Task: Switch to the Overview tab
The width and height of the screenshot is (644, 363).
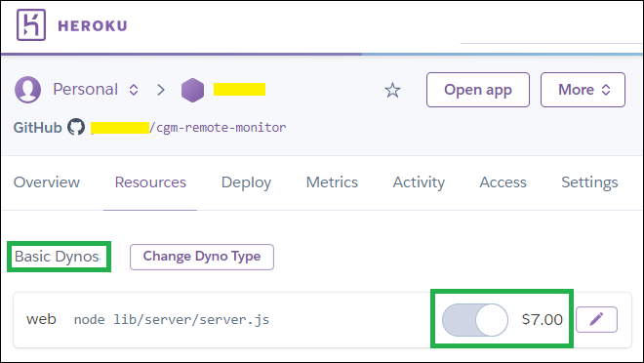Action: 47,182
